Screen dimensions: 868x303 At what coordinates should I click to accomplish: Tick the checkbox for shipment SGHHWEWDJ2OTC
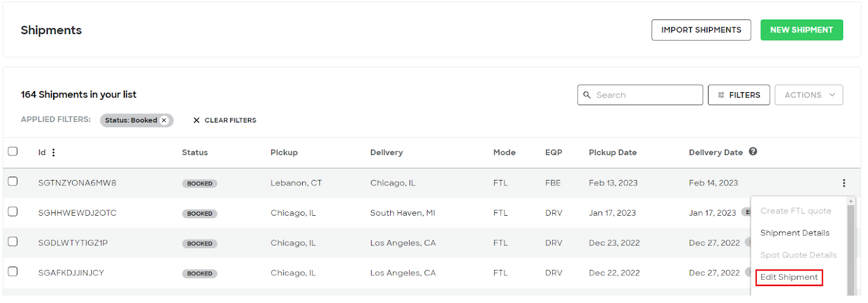pyautogui.click(x=13, y=211)
